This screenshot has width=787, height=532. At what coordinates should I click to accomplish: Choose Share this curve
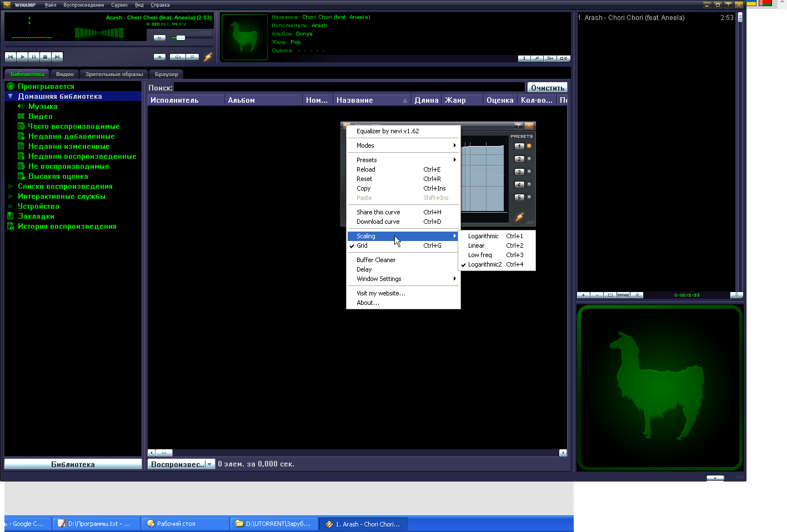pos(404,212)
